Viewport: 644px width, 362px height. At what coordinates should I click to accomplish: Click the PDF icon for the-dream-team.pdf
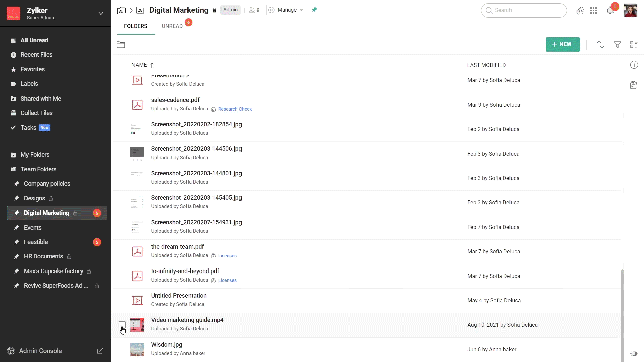137,251
